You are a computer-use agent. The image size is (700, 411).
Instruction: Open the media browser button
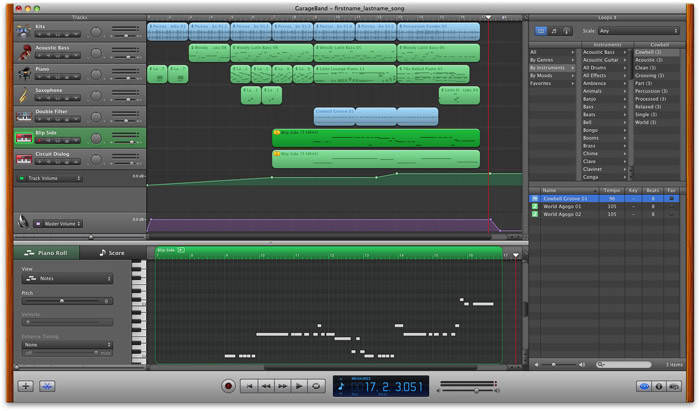coord(674,386)
